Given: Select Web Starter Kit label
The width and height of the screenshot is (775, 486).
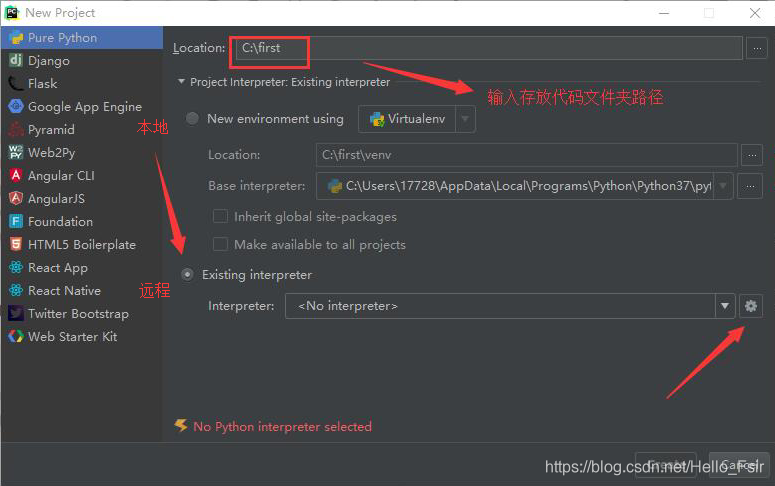Looking at the screenshot, I should [73, 337].
